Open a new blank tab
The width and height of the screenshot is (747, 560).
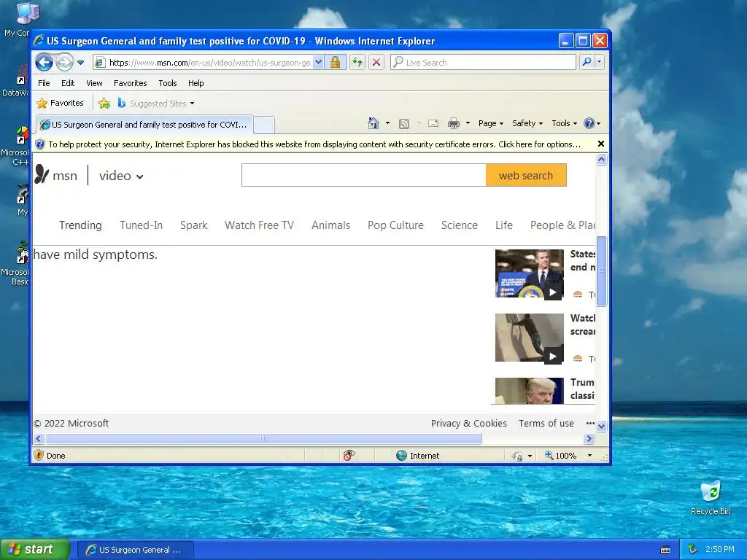click(264, 125)
